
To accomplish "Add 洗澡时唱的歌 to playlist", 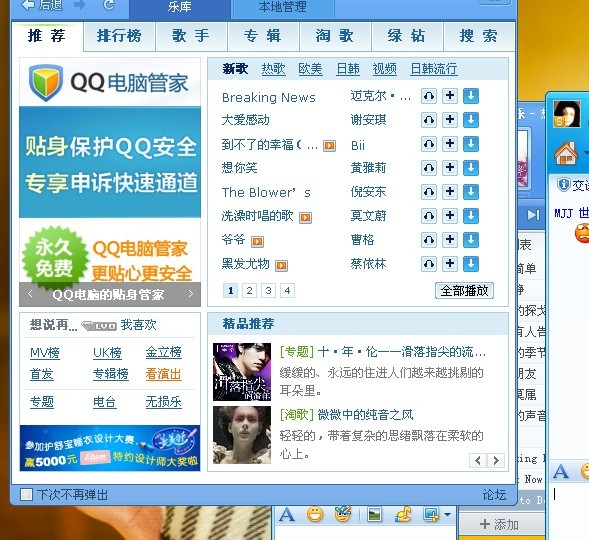I will tap(450, 216).
